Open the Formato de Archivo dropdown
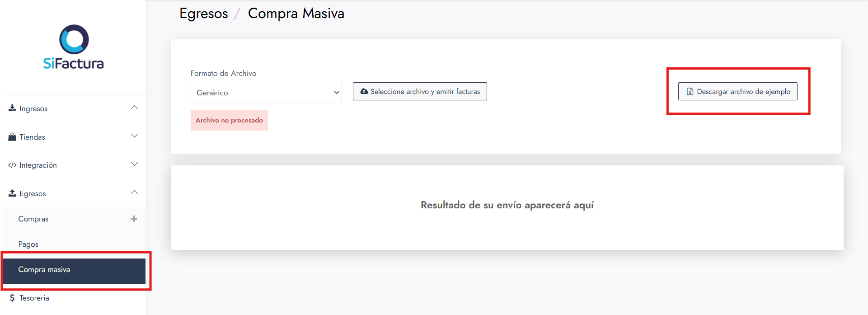This screenshot has width=868, height=315. coord(266,93)
